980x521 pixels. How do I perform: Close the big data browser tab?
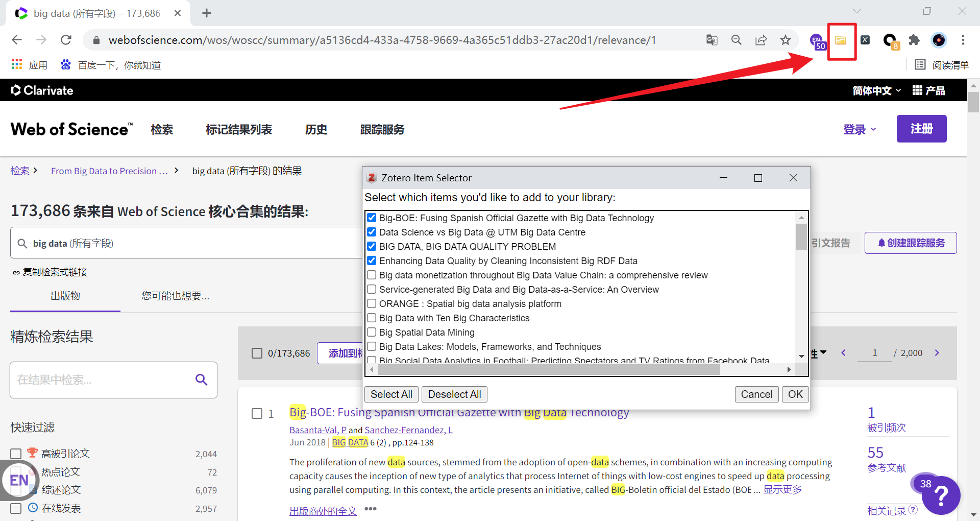pos(178,13)
